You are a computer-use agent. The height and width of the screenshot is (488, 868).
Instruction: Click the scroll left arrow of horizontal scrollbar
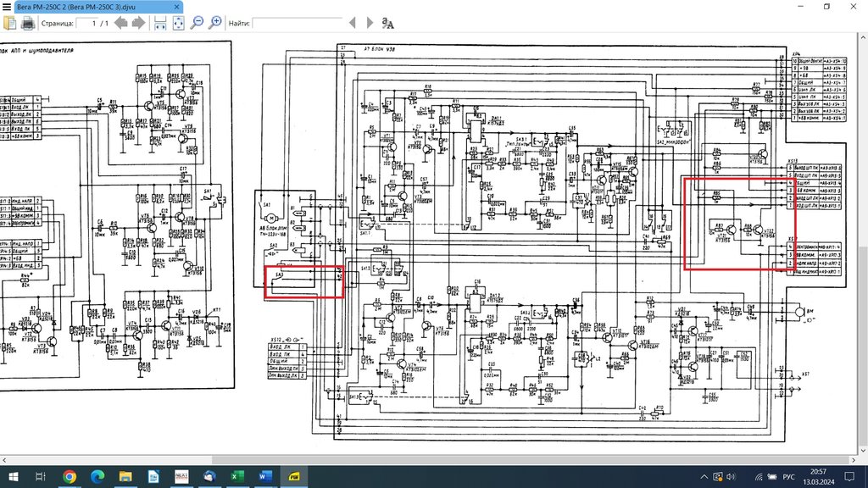pyautogui.click(x=4, y=460)
